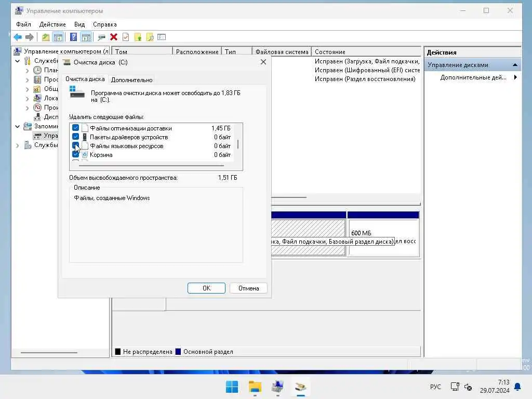Click the Forward arrow toolbar icon
The height and width of the screenshot is (399, 532).
pyautogui.click(x=30, y=37)
